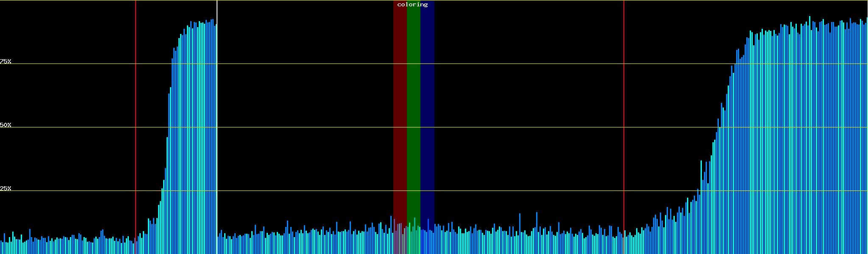Click the yellow 25% horizontal gridline

click(297, 191)
